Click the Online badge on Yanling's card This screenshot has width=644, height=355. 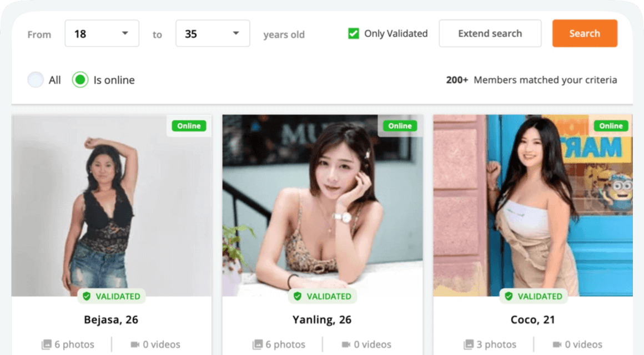tap(400, 126)
